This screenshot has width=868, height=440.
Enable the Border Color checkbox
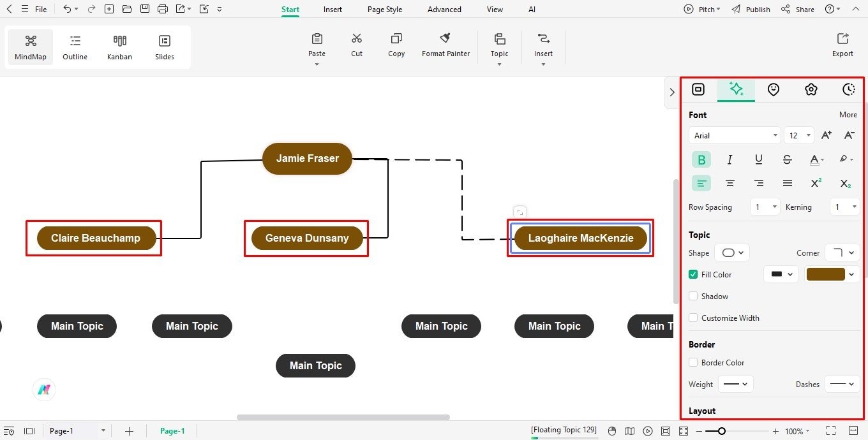(693, 363)
